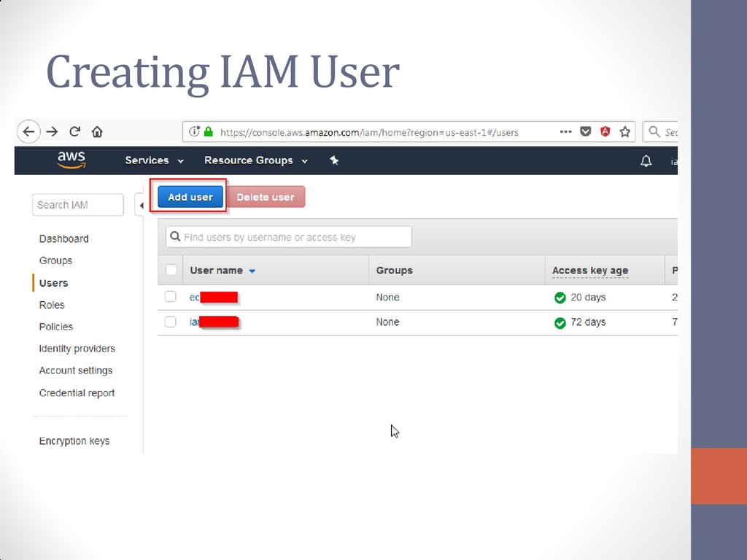Open the 'ia' user link
Screen dimensions: 747x560
(x=194, y=322)
